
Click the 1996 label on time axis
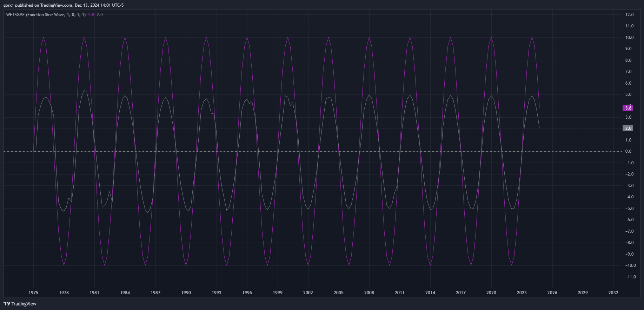pyautogui.click(x=247, y=293)
